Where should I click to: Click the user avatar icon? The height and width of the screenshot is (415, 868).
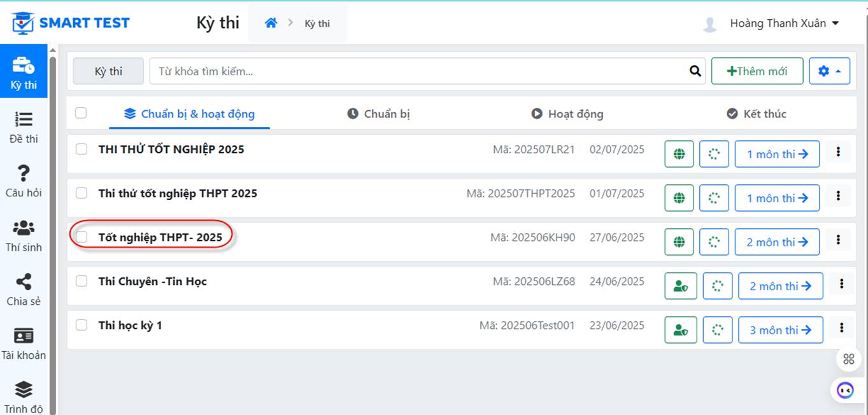709,24
